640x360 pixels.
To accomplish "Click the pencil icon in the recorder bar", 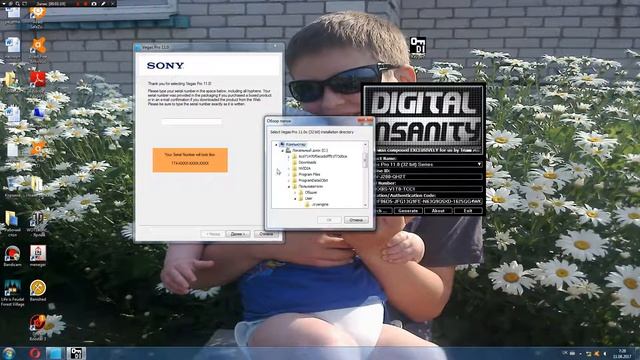I will click(103, 4).
